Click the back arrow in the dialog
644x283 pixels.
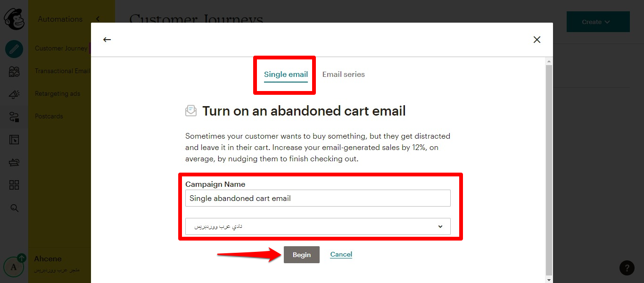coord(107,40)
